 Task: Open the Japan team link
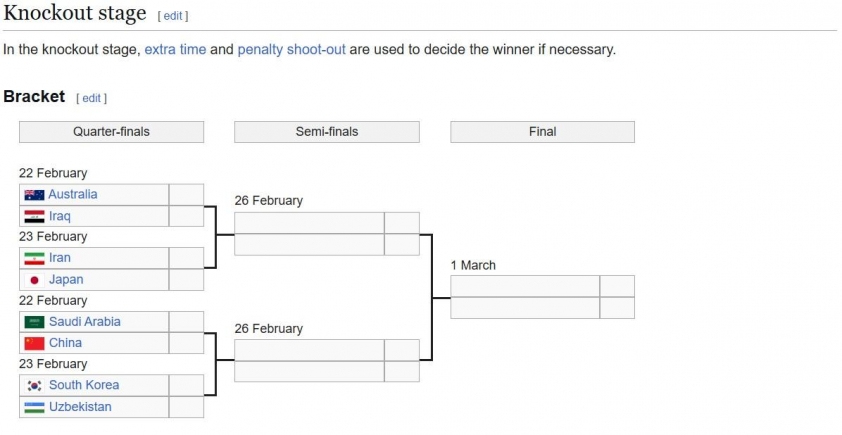[66, 280]
